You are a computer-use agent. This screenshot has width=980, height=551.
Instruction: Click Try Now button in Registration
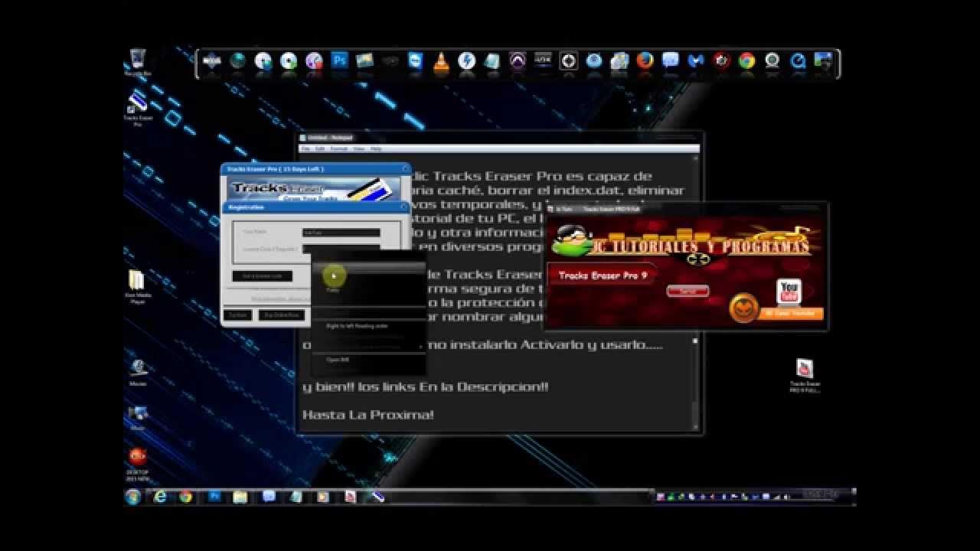click(x=237, y=315)
